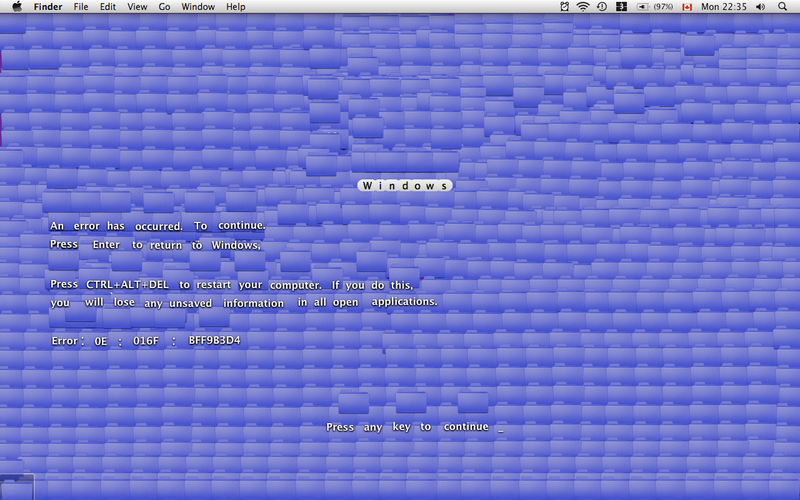Select the folder named "If"
Image resolution: width=800 pixels, height=500 pixels.
[x=335, y=285]
